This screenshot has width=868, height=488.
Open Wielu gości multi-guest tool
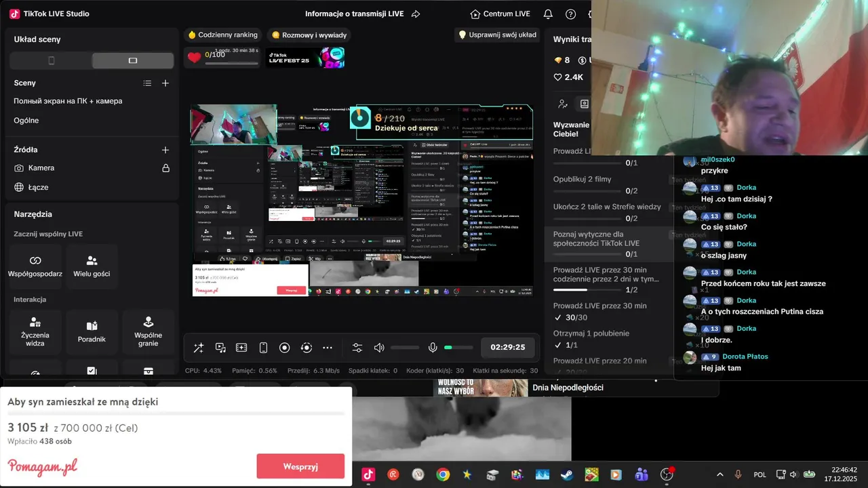click(92, 266)
